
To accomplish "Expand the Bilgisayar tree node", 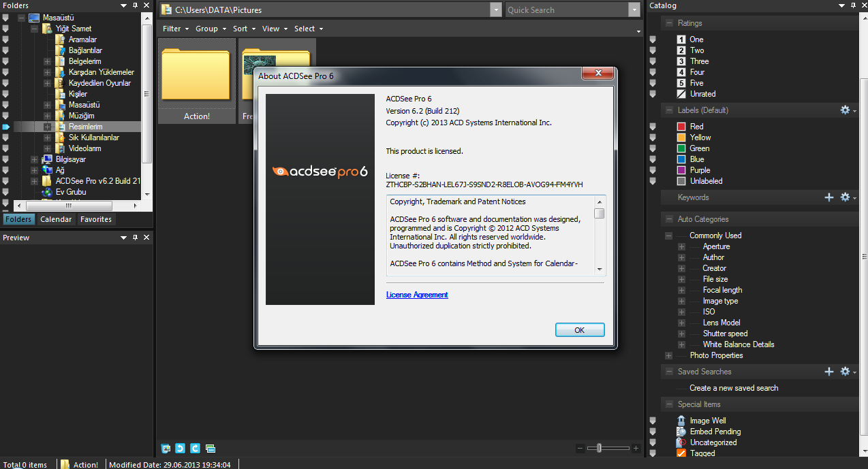I will [x=33, y=159].
